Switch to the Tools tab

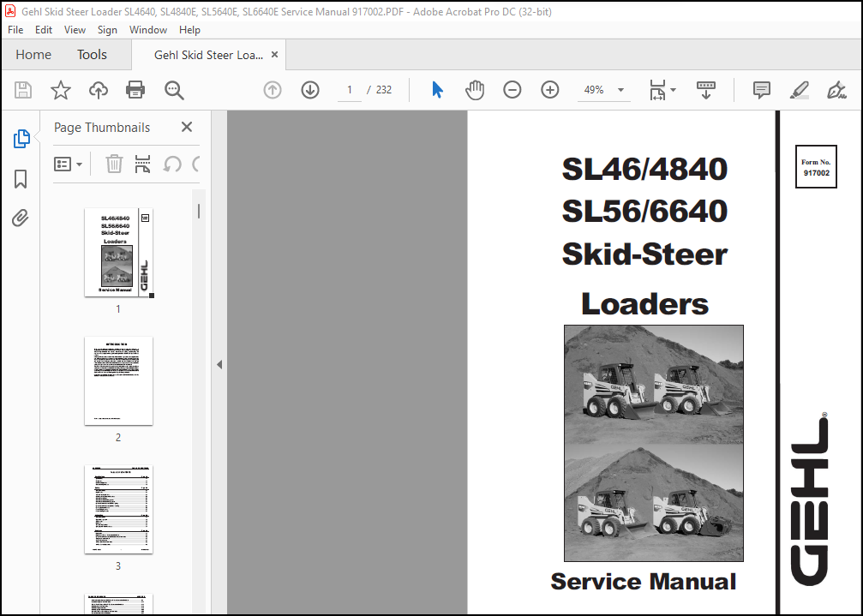pyautogui.click(x=92, y=55)
